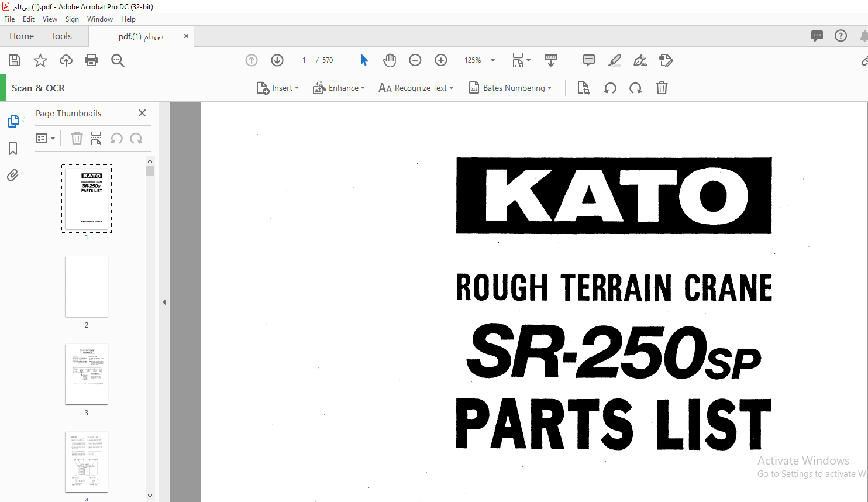Click the cloud upload share icon
This screenshot has height=502, width=868.
pos(66,60)
